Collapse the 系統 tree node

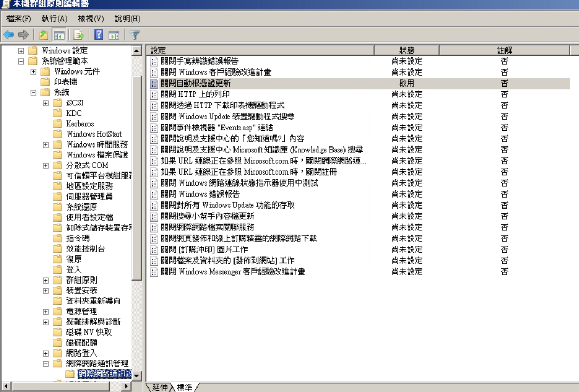click(33, 92)
